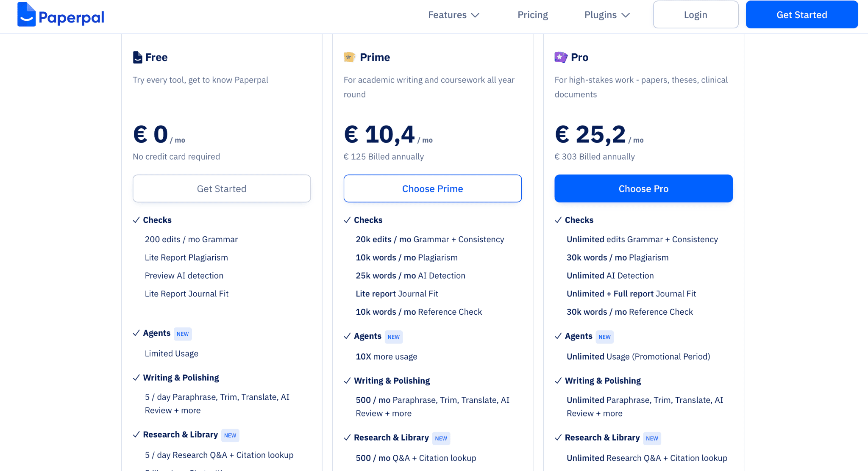Click the Prime plan star icon
Viewport: 868px width, 471px height.
pyautogui.click(x=349, y=57)
